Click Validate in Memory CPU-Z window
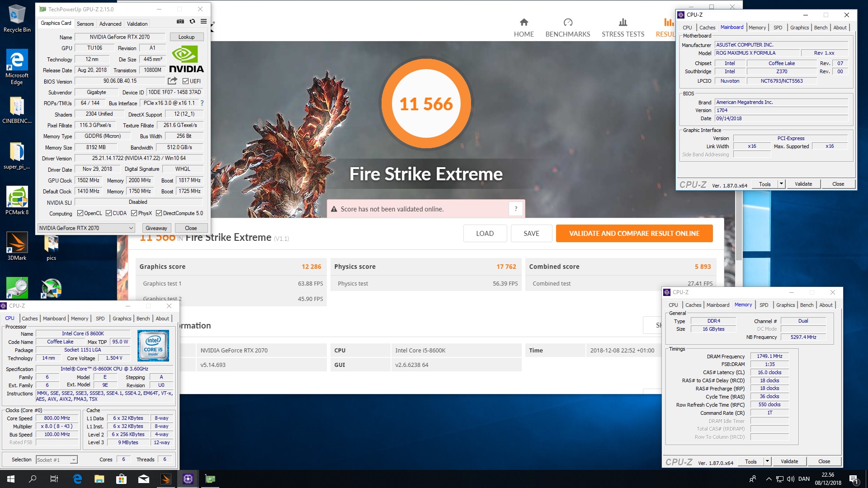The image size is (868, 488). click(x=789, y=461)
